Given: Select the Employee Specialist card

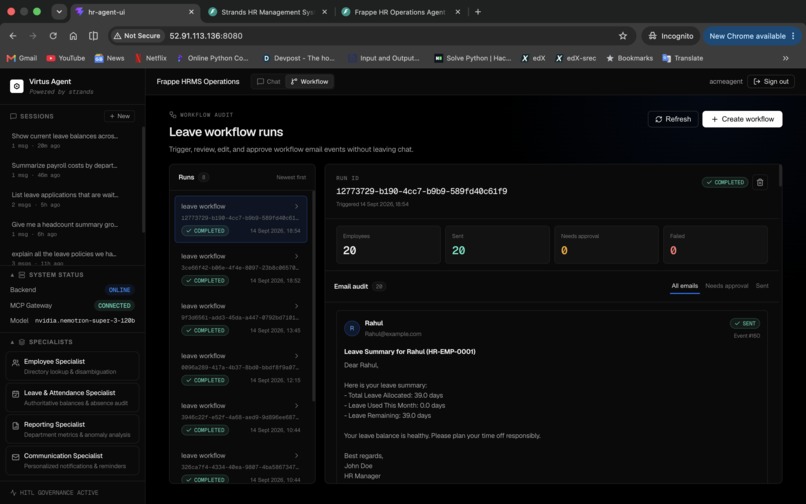Looking at the screenshot, I should [x=72, y=366].
